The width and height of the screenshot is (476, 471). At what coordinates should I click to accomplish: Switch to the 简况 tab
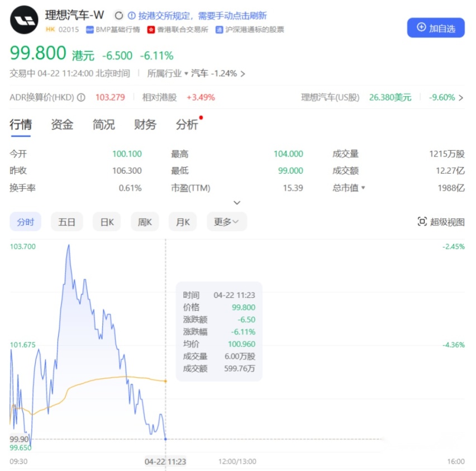point(104,125)
